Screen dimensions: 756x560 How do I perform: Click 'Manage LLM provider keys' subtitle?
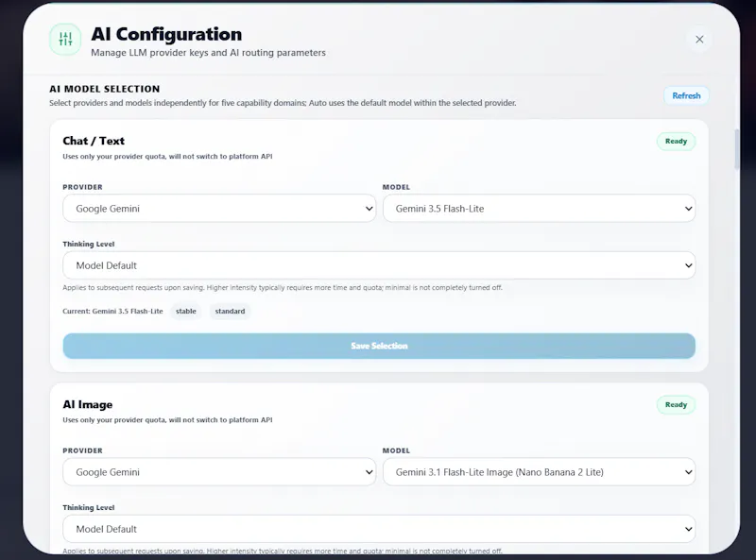coord(208,53)
